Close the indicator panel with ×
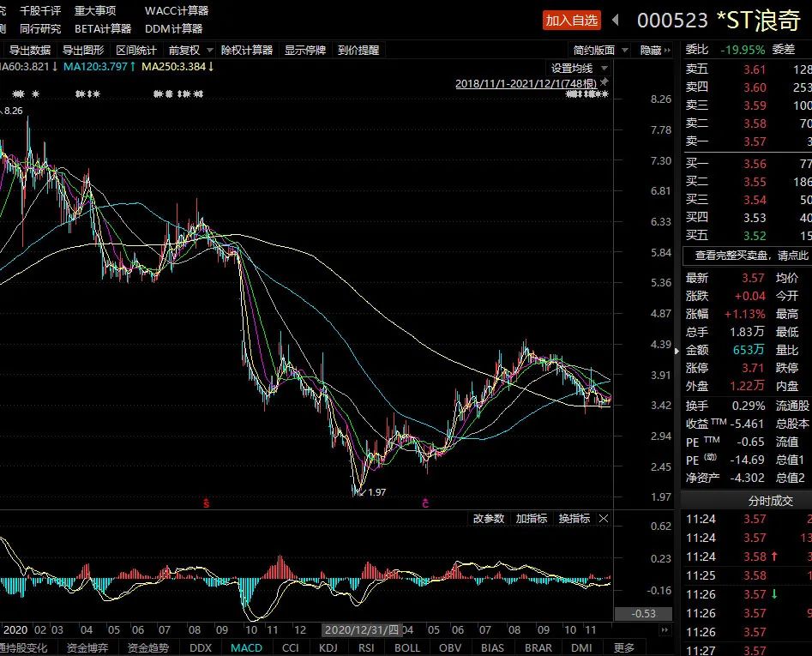The width and height of the screenshot is (812, 656). click(603, 519)
